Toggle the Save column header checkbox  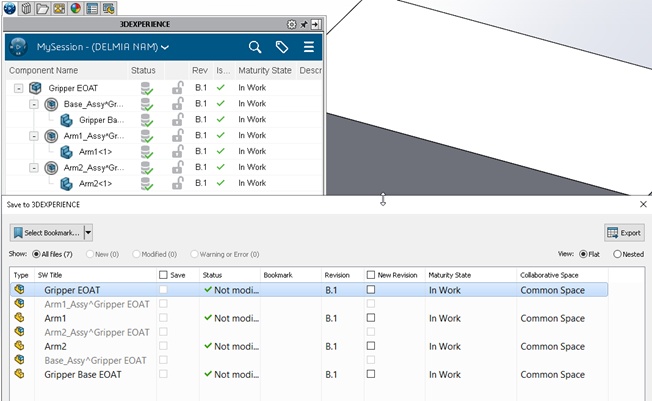coord(163,275)
